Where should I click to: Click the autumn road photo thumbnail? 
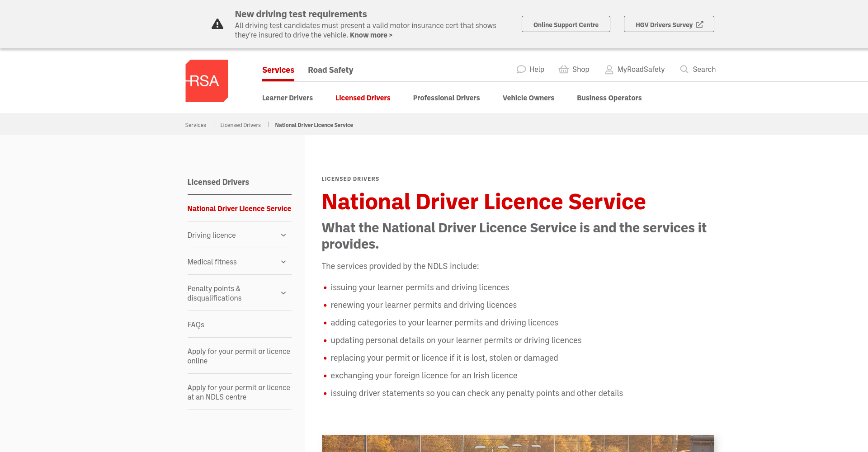click(x=518, y=443)
